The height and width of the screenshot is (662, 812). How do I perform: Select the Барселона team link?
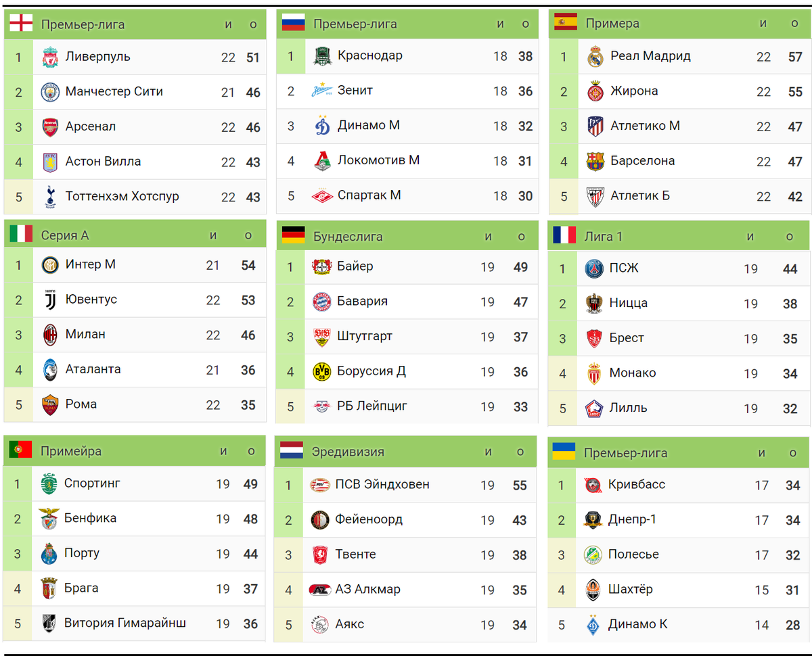642,161
